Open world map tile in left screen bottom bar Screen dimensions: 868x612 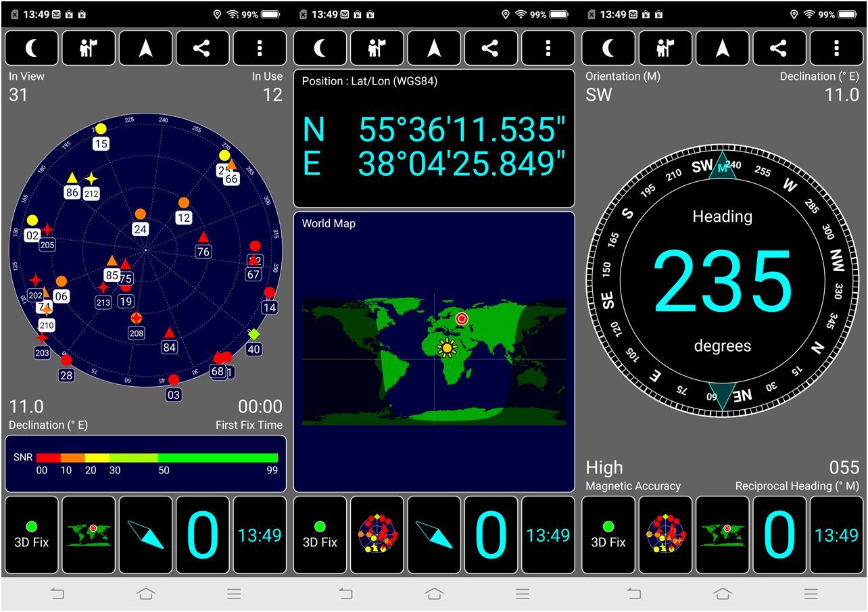[x=89, y=535]
